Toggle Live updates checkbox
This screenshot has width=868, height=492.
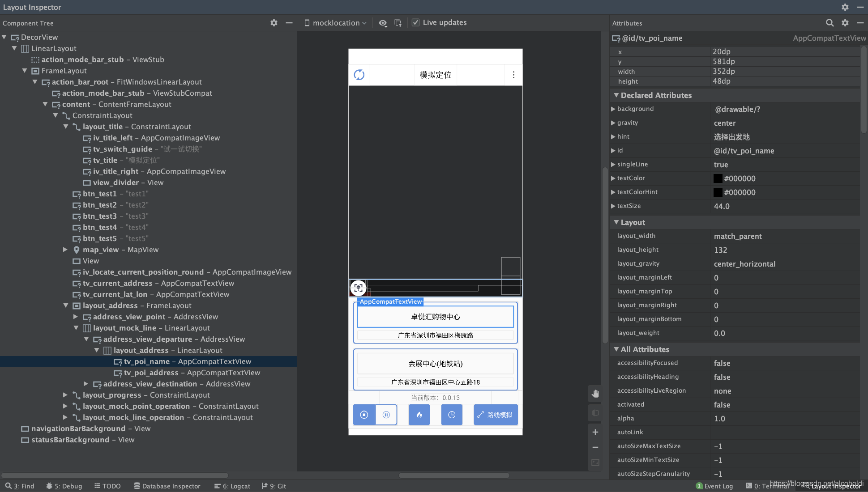(x=415, y=22)
